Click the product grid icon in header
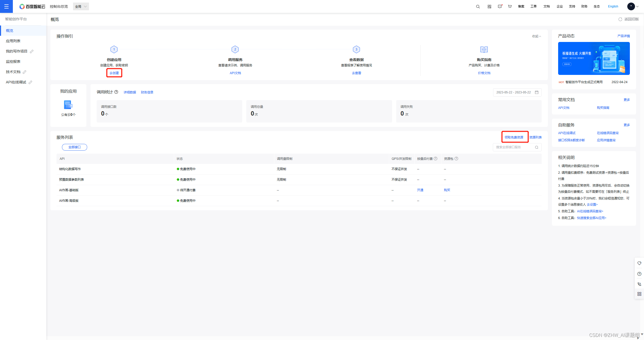 point(489,6)
